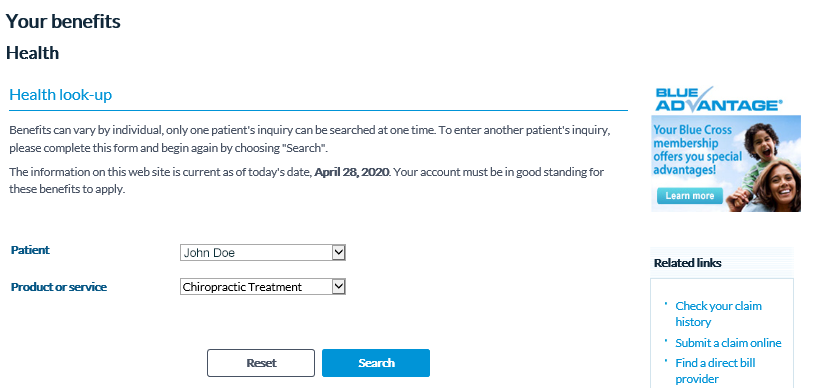Image resolution: width=818 pixels, height=388 pixels.
Task: Click the Health look-up section heading
Action: tap(61, 95)
